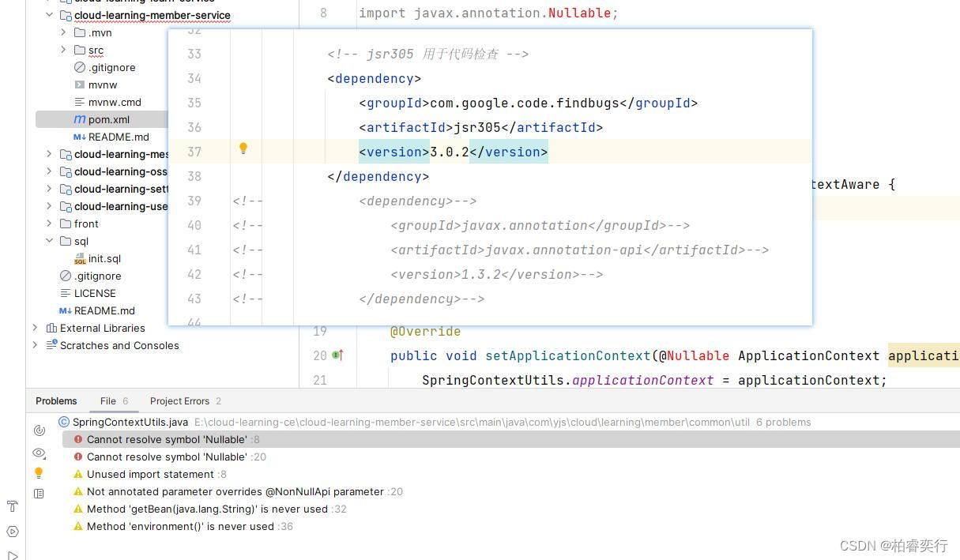The height and width of the screenshot is (560, 960).
Task: Click the member-service .gitignore file icon
Action: tap(80, 67)
